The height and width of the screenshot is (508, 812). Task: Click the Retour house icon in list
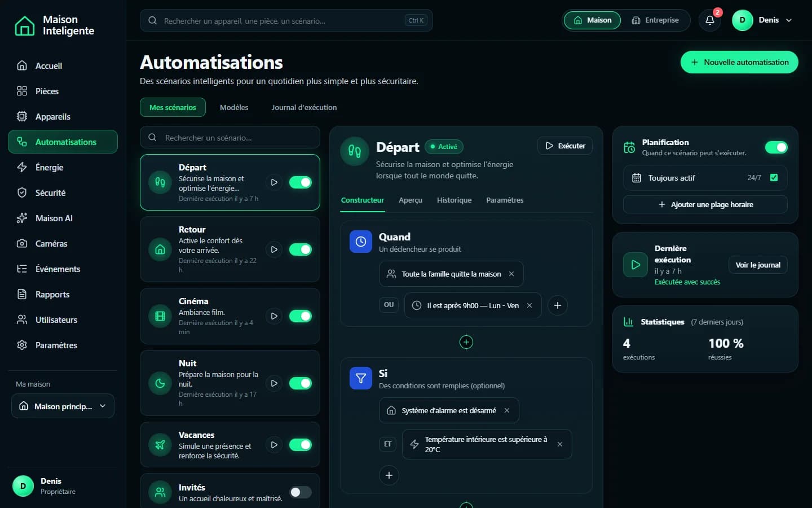[160, 249]
